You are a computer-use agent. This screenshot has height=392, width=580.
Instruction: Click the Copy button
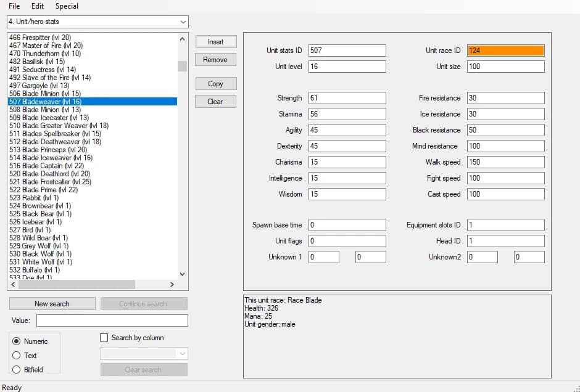click(216, 83)
